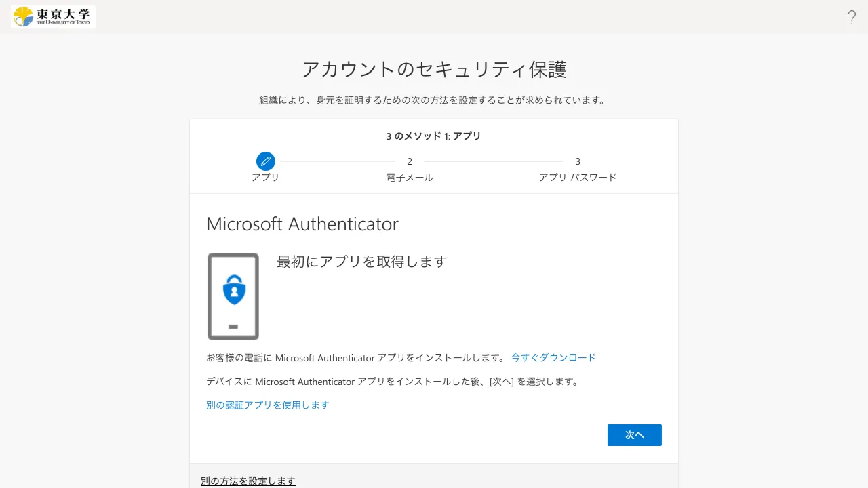Click the blue shield lock on phone illustration
Screen dimensions: 868x488
click(x=234, y=290)
